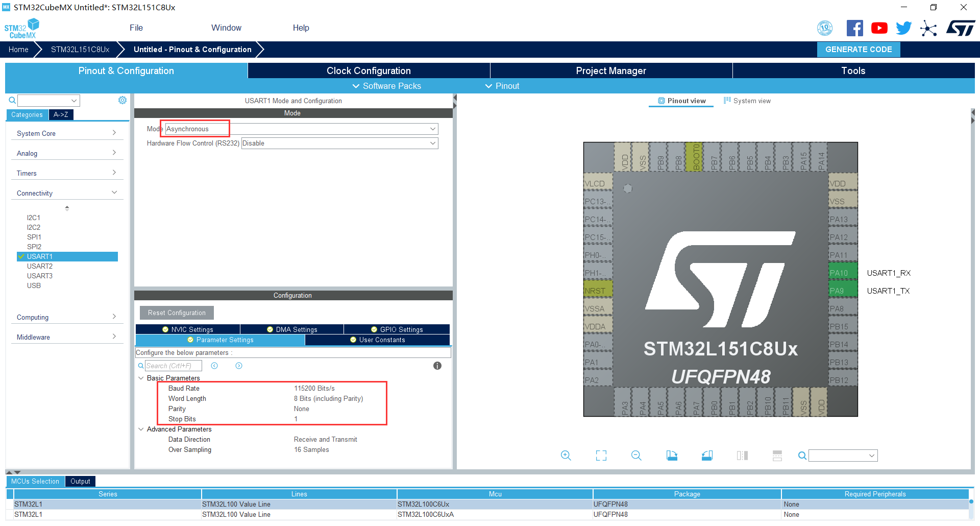Viewport: 980px width, 526px height.
Task: Click the zoom out magnifier icon
Action: 636,456
